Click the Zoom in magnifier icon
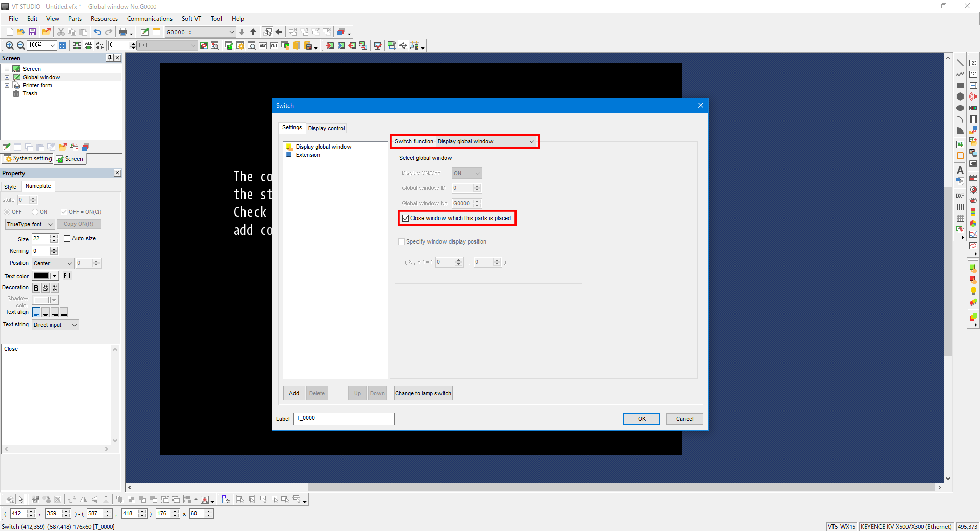Screen dimensions: 980x532 [x=9, y=45]
